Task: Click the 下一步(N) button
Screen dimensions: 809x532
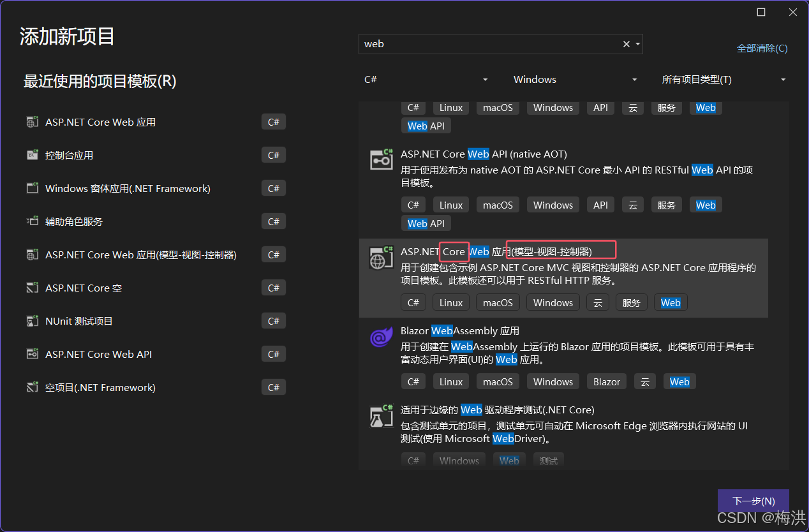Action: coord(753,501)
